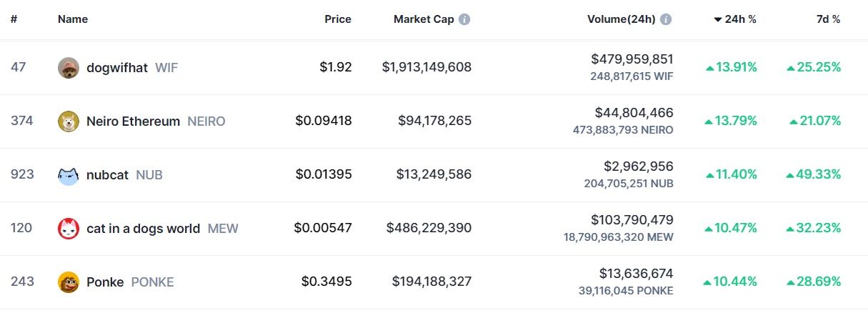Click the Volume(24h) info icon
This screenshot has height=313, width=868.
tap(666, 19)
